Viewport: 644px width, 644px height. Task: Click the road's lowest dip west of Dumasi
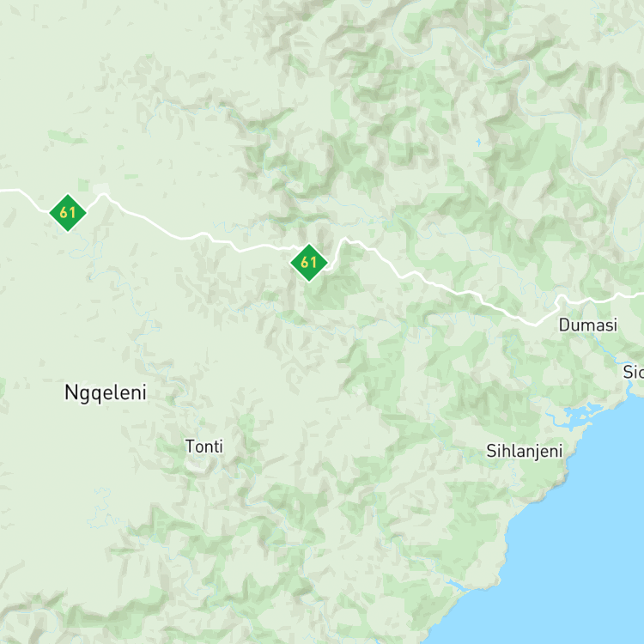point(535,325)
